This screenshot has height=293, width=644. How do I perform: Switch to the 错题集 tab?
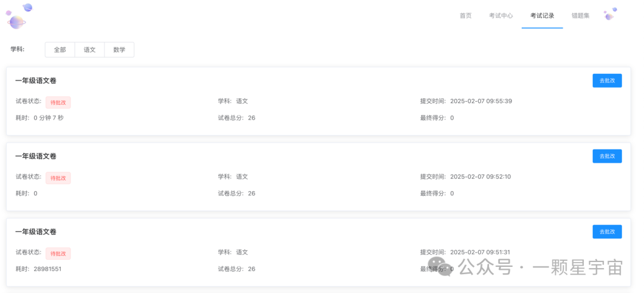pyautogui.click(x=580, y=16)
